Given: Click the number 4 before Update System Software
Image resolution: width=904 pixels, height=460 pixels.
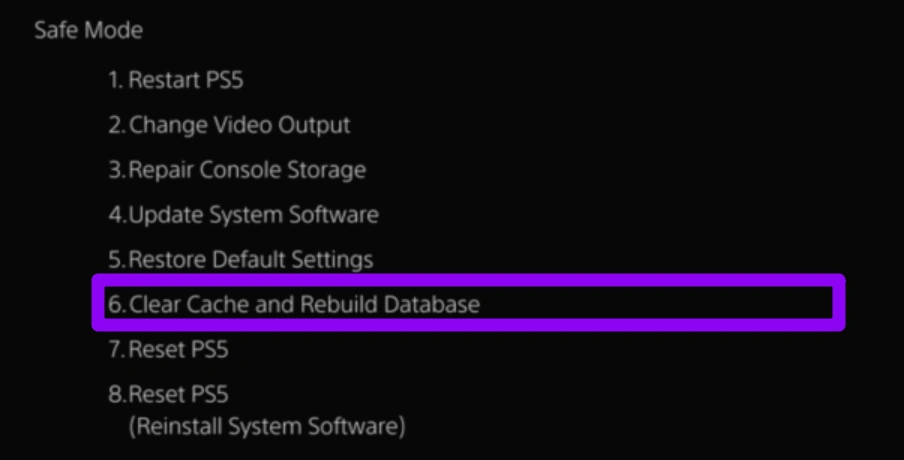Looking at the screenshot, I should [115, 214].
